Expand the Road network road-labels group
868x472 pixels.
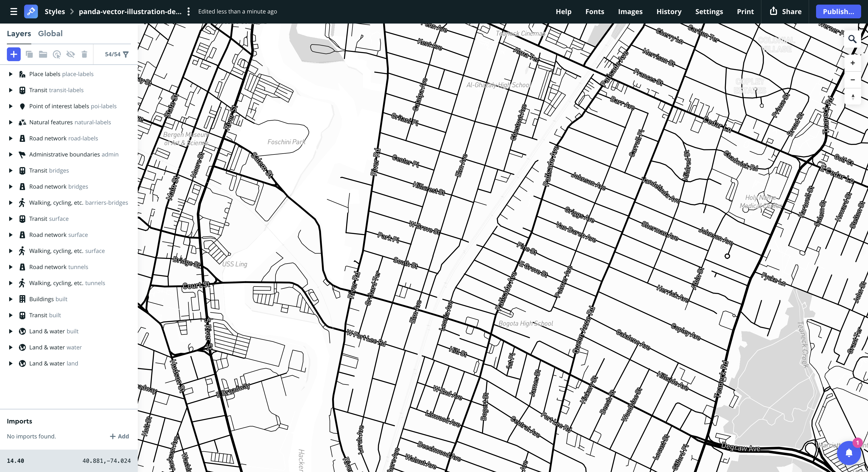(10, 139)
